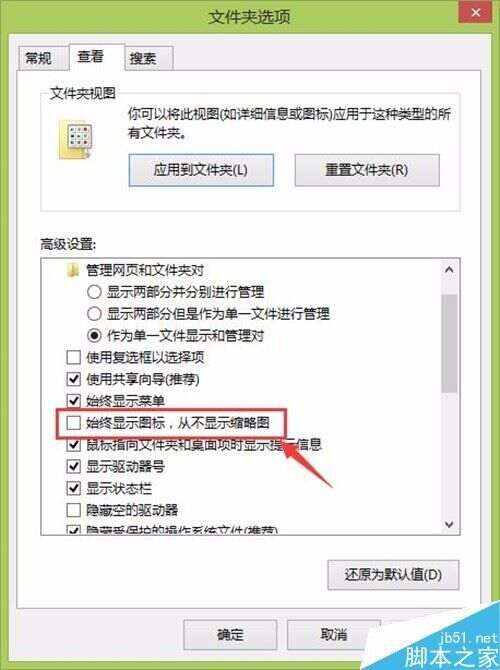Click the scroll down arrow in 高级设置 list
The height and width of the screenshot is (670, 500).
click(x=449, y=524)
